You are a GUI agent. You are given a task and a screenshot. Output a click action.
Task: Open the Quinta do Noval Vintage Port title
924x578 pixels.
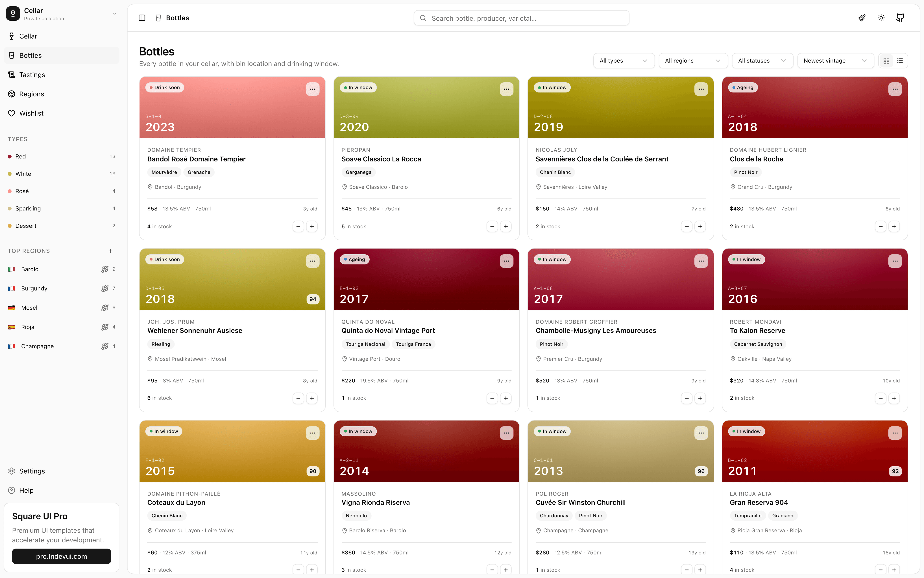(388, 331)
